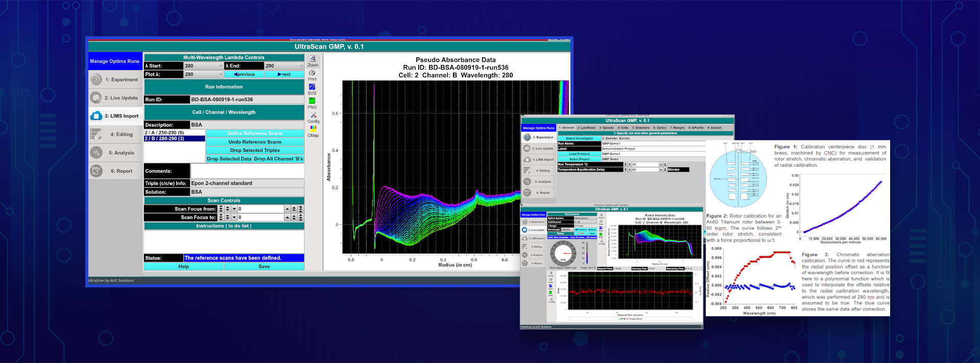Screen dimensions: 980x363
Task: Open the Plot λ combo box
Action: tap(203, 75)
